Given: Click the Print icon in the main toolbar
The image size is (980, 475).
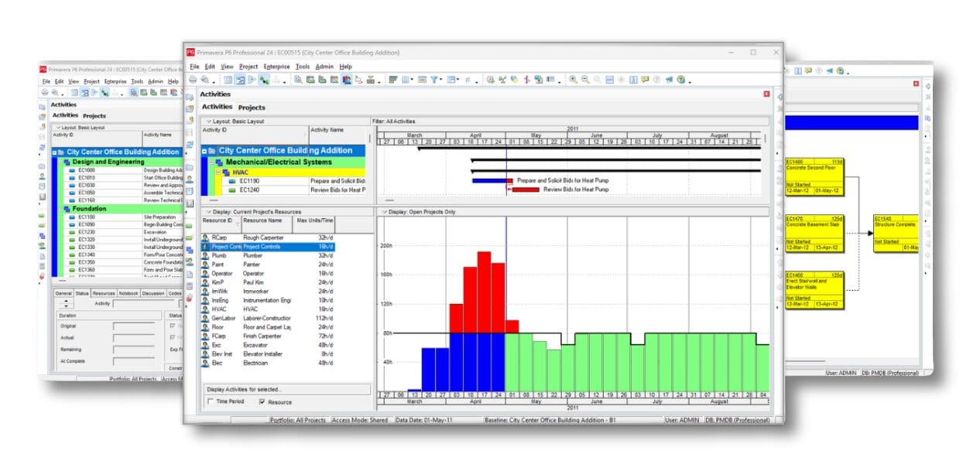Looking at the screenshot, I should [x=192, y=80].
